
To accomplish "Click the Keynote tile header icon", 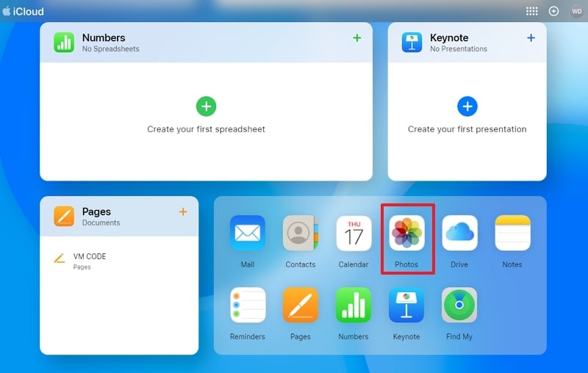I will [x=412, y=42].
